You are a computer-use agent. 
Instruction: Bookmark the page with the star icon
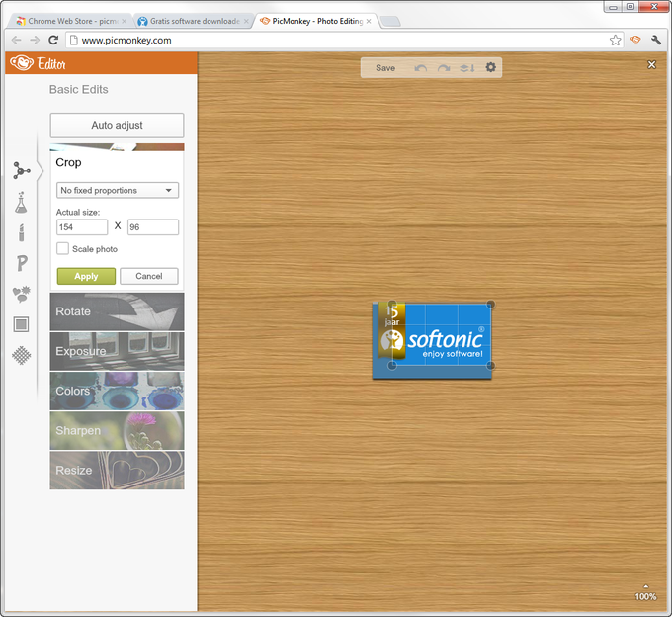point(615,40)
